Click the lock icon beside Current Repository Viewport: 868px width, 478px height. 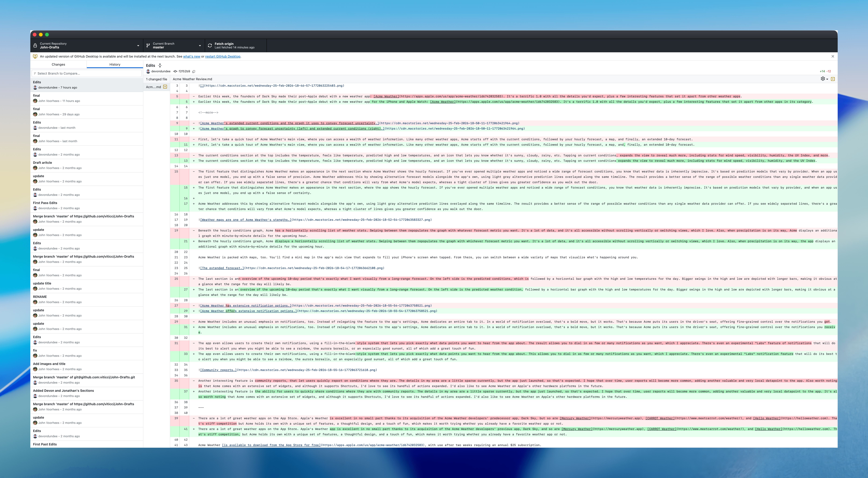point(35,45)
